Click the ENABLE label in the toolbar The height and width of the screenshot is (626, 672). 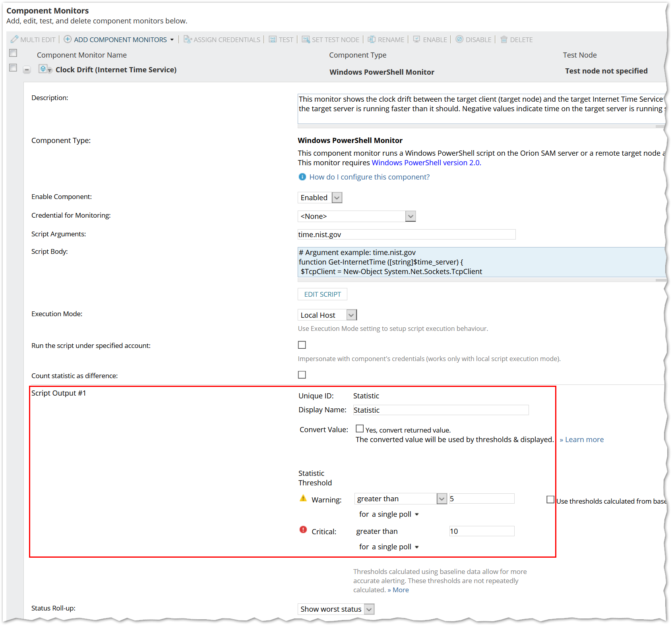[435, 40]
